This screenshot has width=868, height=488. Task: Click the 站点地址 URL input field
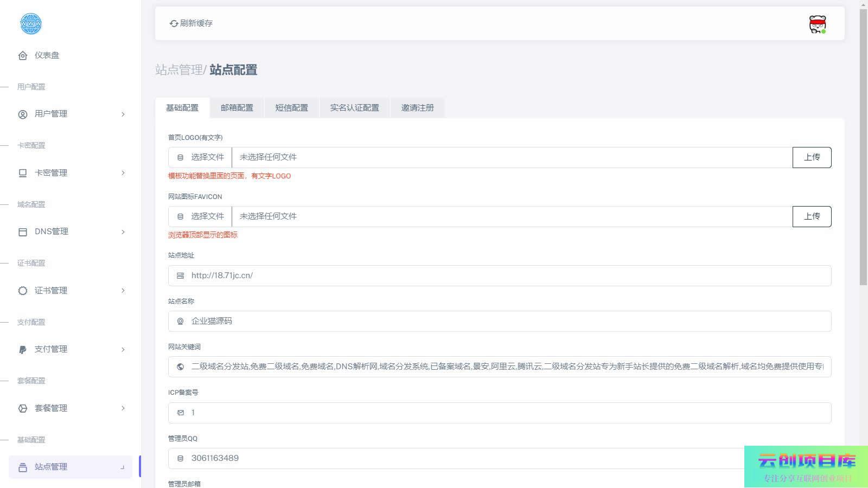[499, 275]
